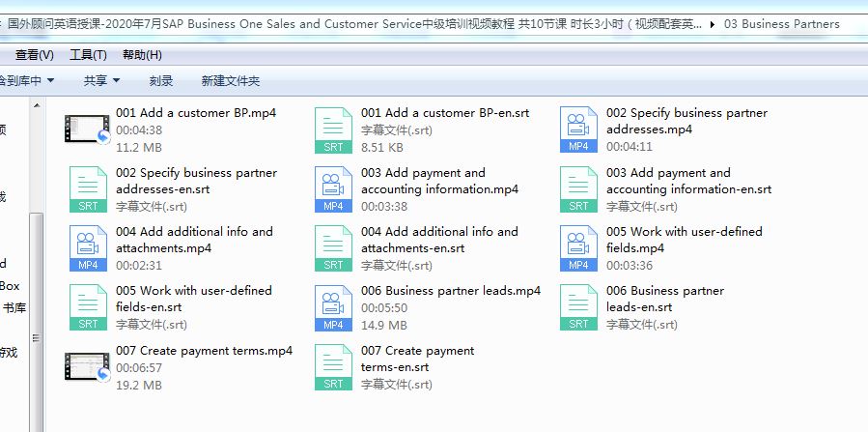Click file name 005 Work with user-defined fields.mp4
Screen dimensions: 868x432
(x=685, y=240)
